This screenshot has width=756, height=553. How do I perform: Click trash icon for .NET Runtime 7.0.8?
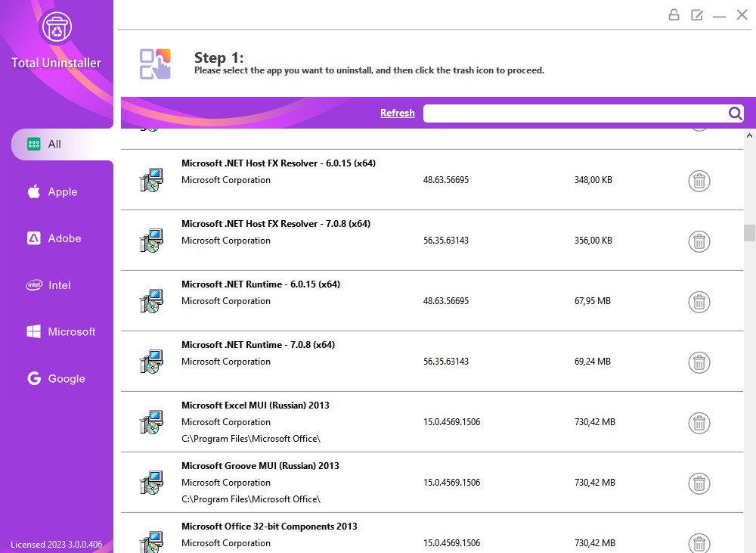coord(699,362)
